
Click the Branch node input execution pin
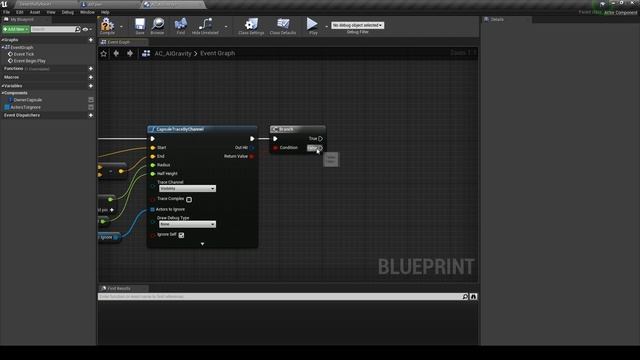tap(275, 139)
